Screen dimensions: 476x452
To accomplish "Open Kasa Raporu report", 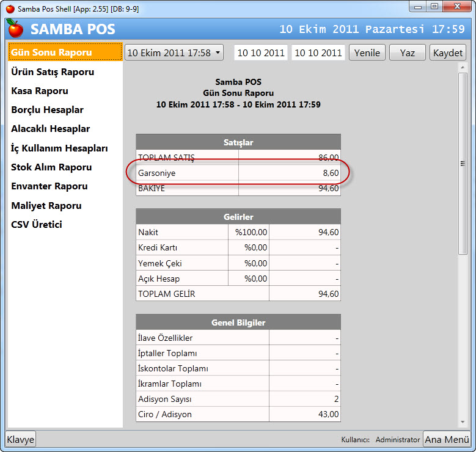I will (x=40, y=91).
